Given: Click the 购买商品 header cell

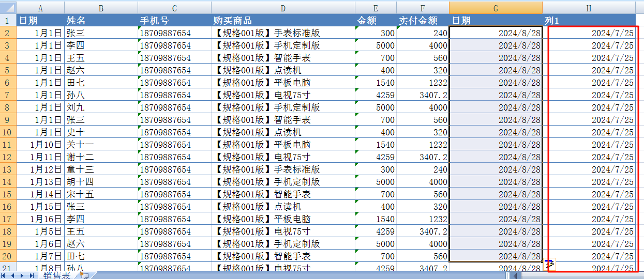Looking at the screenshot, I should 283,21.
